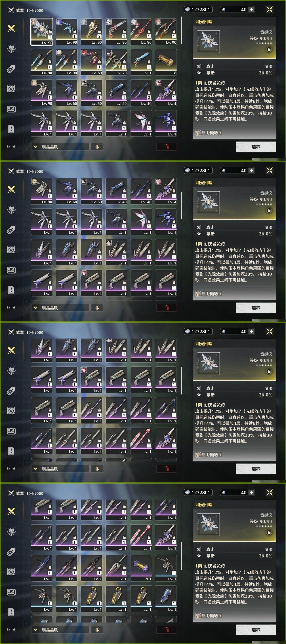The height and width of the screenshot is (644, 286).
Task: Select the blue gauntlet Lv. 1 weapon
Action: pos(166,599)
